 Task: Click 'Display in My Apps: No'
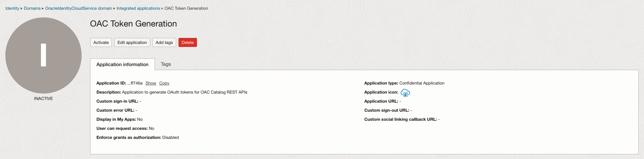click(x=119, y=119)
